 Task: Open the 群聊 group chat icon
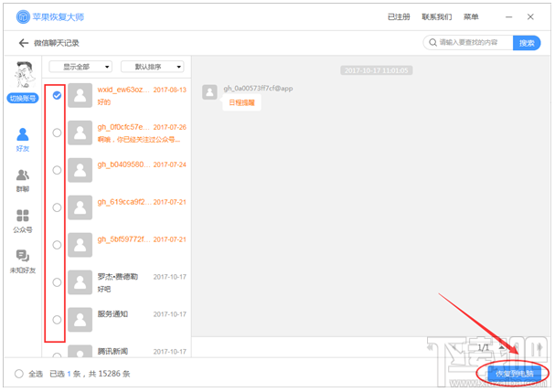coord(23,175)
